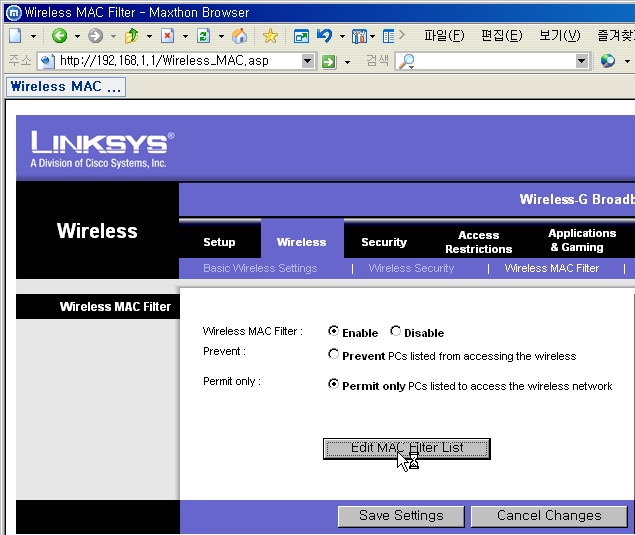Open dropdown next to New page icon

[34, 36]
